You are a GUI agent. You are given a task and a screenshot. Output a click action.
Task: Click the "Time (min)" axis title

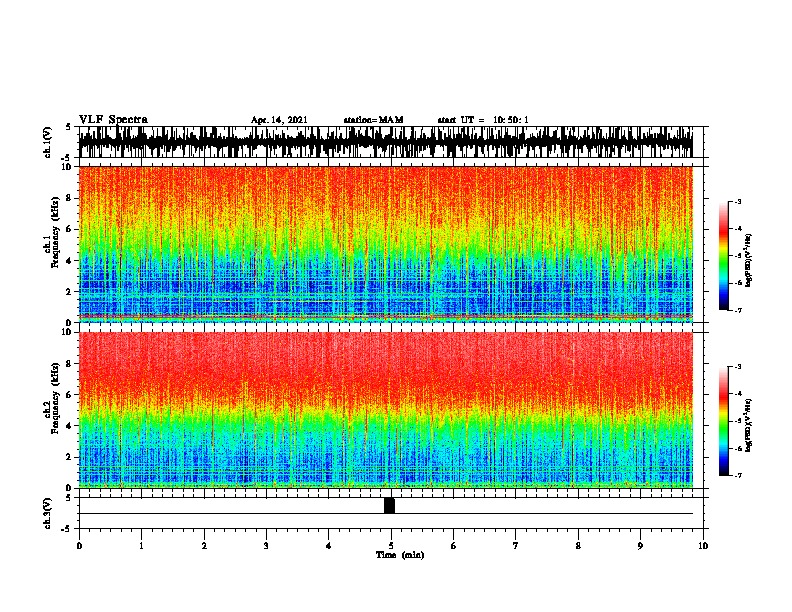pyautogui.click(x=400, y=555)
